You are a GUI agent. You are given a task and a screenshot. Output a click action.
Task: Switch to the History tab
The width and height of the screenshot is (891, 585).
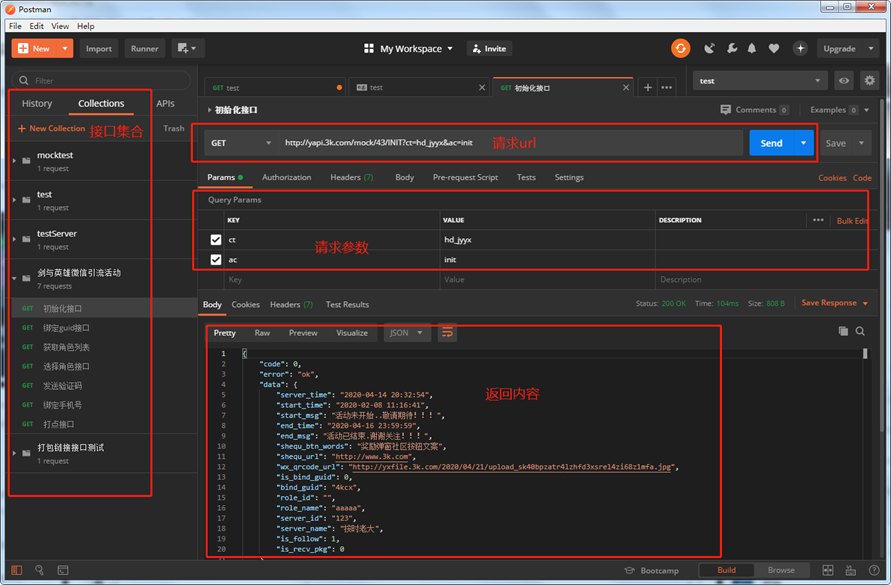tap(37, 103)
